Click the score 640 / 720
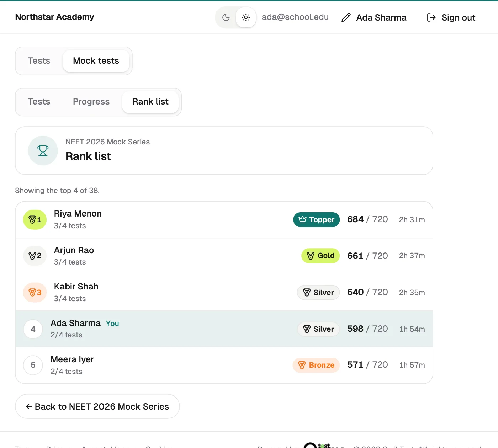This screenshot has height=448, width=498. pos(367,292)
